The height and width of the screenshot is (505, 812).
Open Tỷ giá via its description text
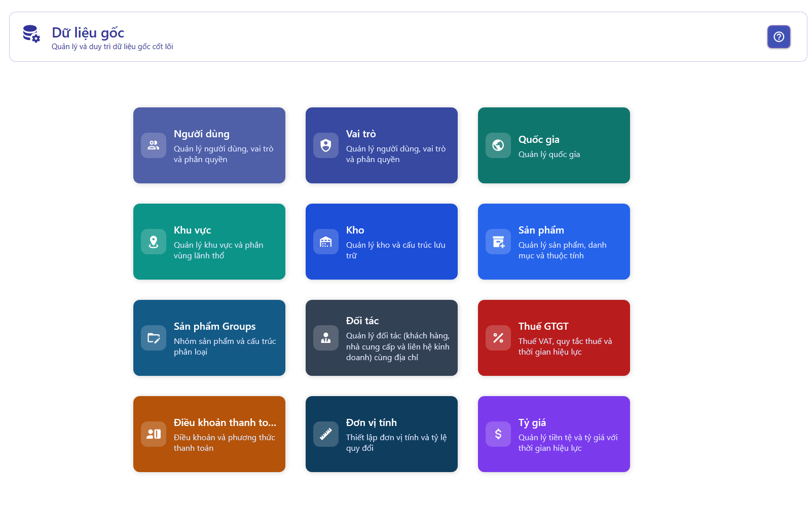coord(568,443)
